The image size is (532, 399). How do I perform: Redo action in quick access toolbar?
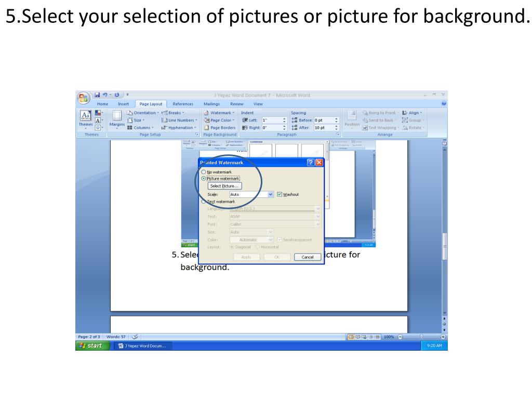[117, 95]
